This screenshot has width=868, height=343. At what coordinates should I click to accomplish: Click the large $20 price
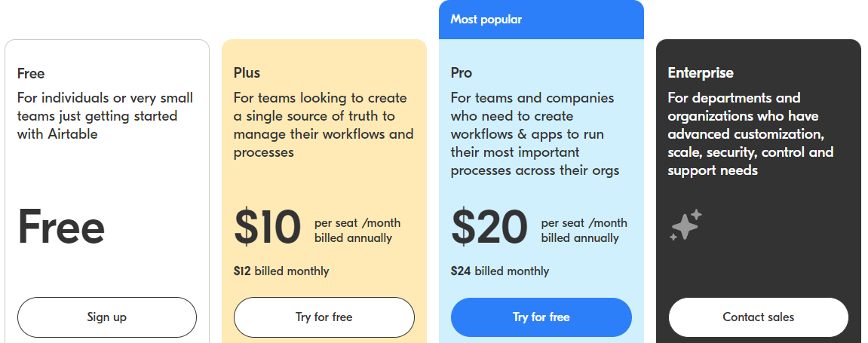(489, 227)
